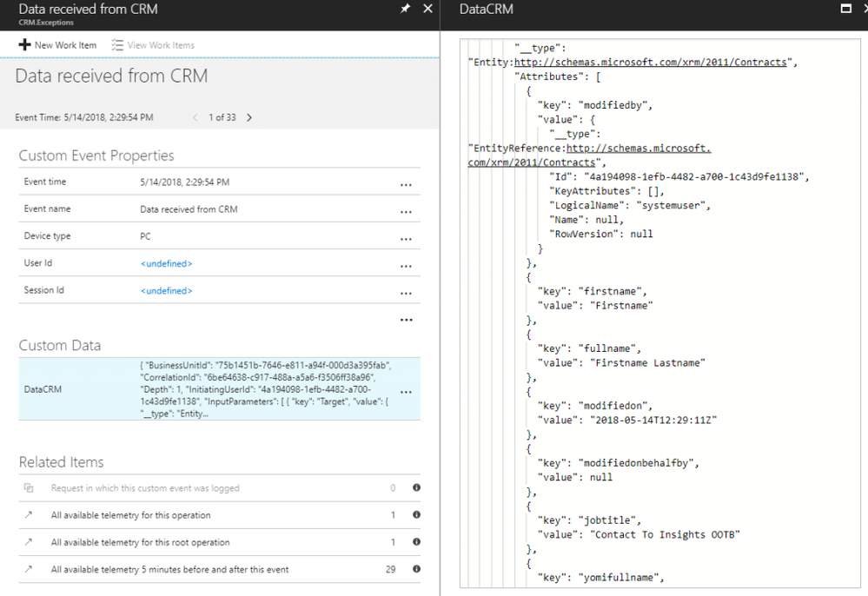Select Event time value 5/14/2018, 2:29:54 PM
The height and width of the screenshot is (596, 868).
[184, 182]
